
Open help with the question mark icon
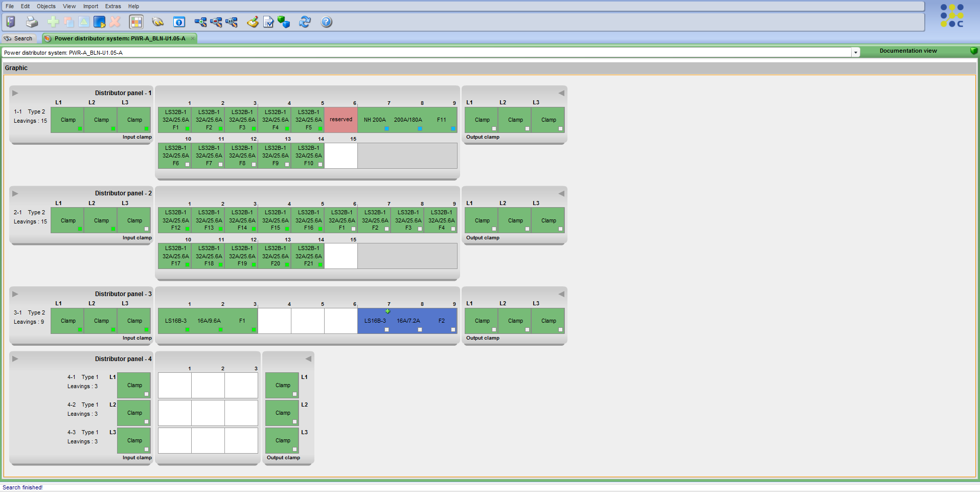(326, 22)
